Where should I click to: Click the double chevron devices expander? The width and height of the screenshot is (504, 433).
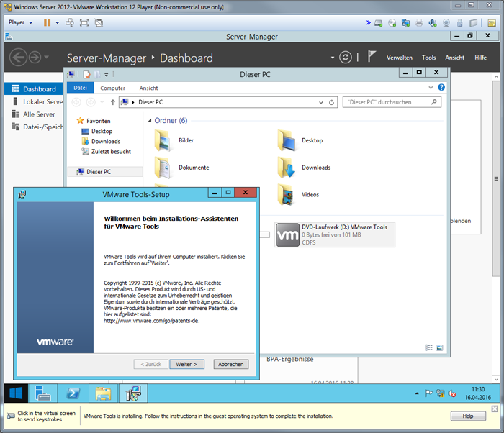click(x=369, y=22)
